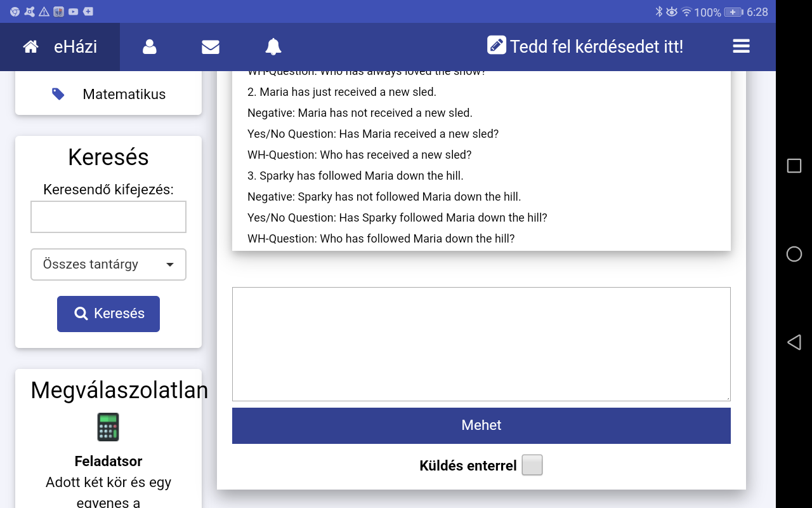
Task: Open notifications bell icon
Action: tap(273, 47)
